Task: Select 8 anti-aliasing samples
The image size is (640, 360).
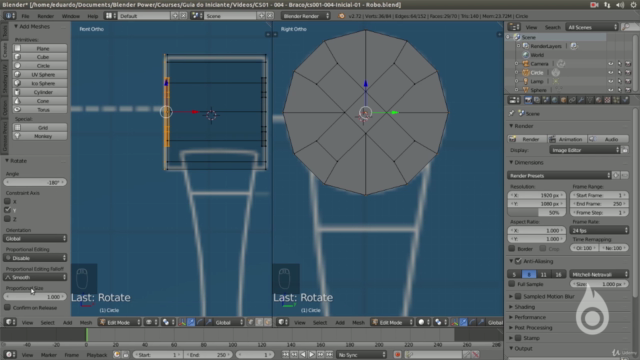Action: pyautogui.click(x=529, y=274)
